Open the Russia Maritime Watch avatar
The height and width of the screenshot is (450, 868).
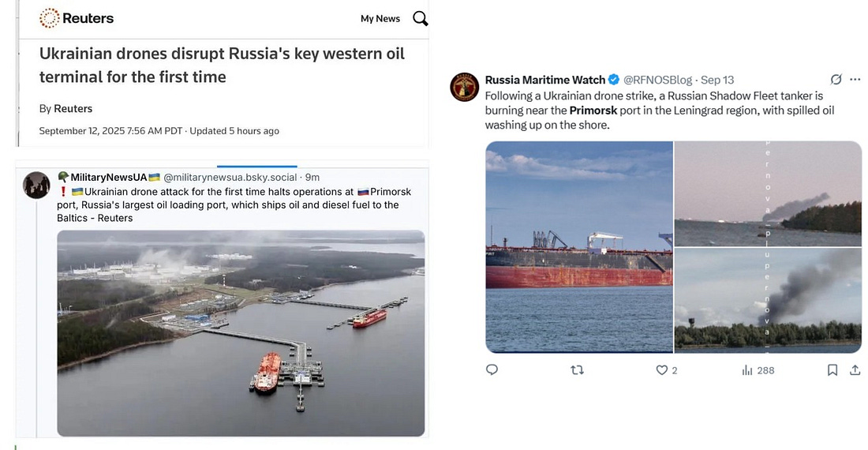coord(465,87)
